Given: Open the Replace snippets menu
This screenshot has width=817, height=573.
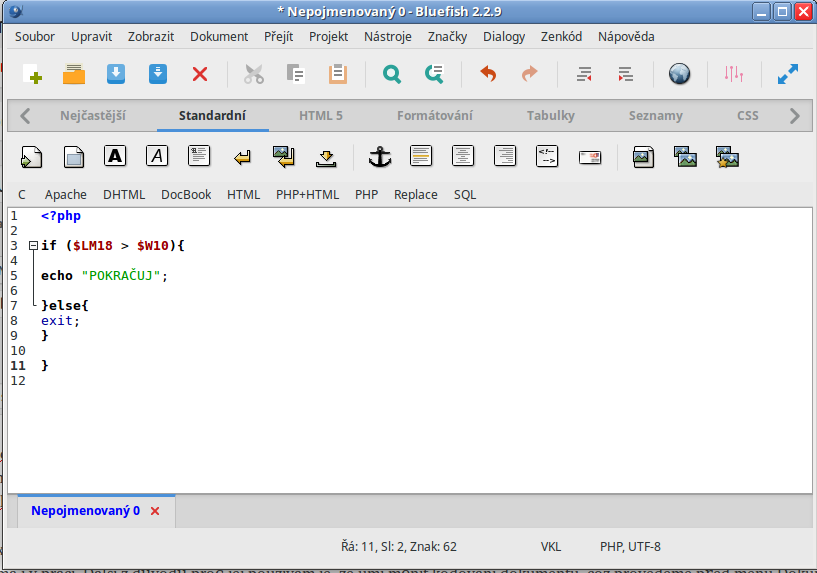Looking at the screenshot, I should (416, 195).
